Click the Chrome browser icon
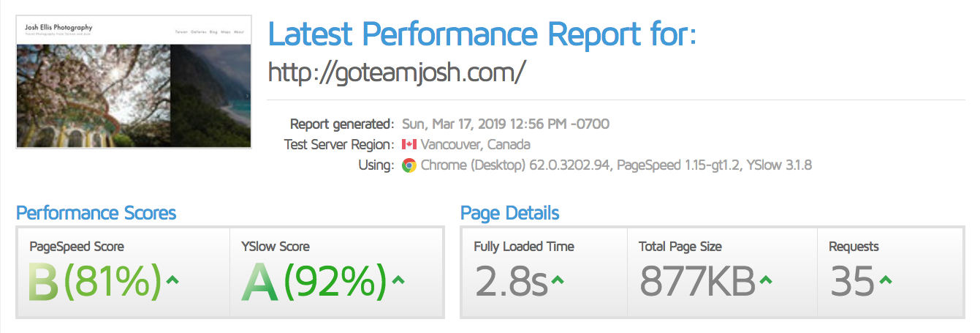980x333 pixels. 409,165
